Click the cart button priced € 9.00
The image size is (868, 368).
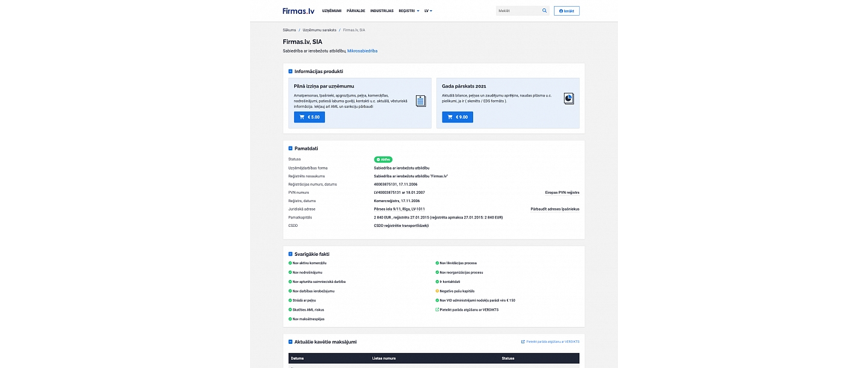458,117
